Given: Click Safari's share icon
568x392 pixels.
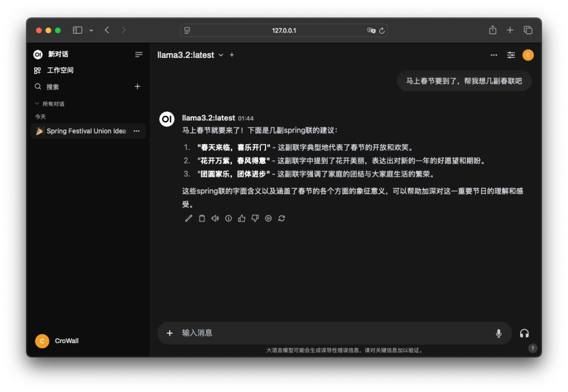Looking at the screenshot, I should tap(493, 30).
